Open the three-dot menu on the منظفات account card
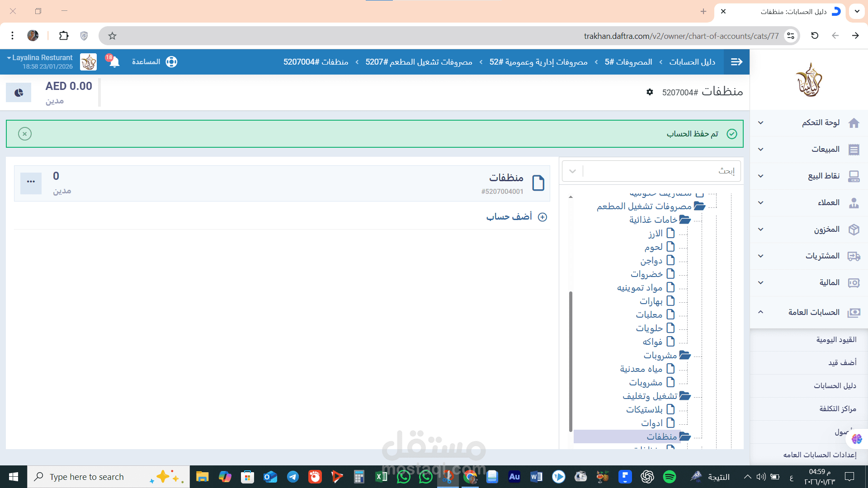 click(30, 181)
